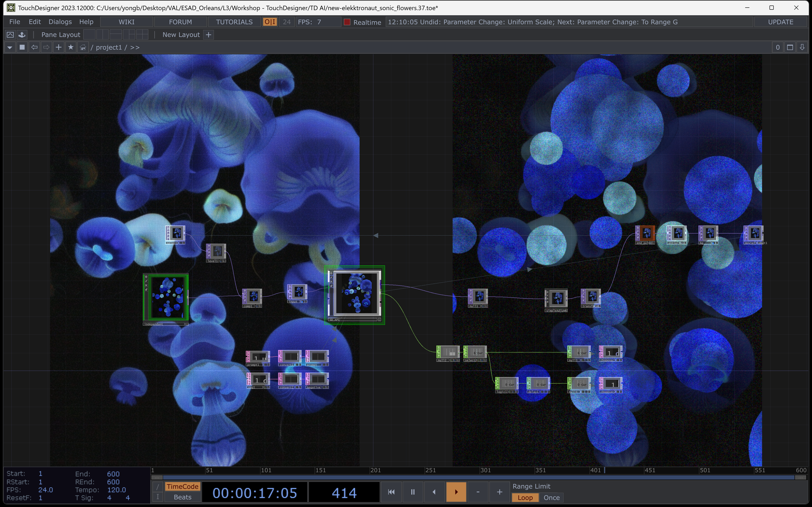812x507 pixels.
Task: Click the network Home icon
Action: tap(83, 47)
